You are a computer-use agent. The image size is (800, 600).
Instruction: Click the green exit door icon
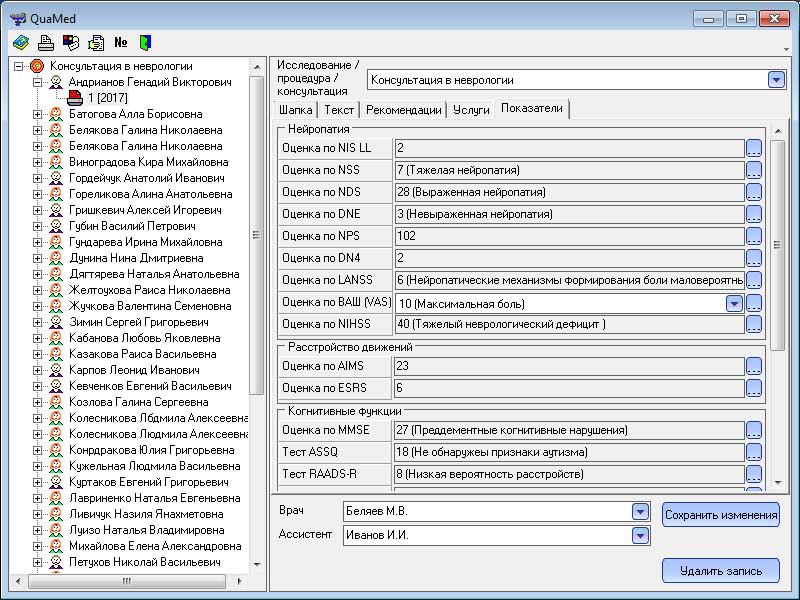coord(146,42)
